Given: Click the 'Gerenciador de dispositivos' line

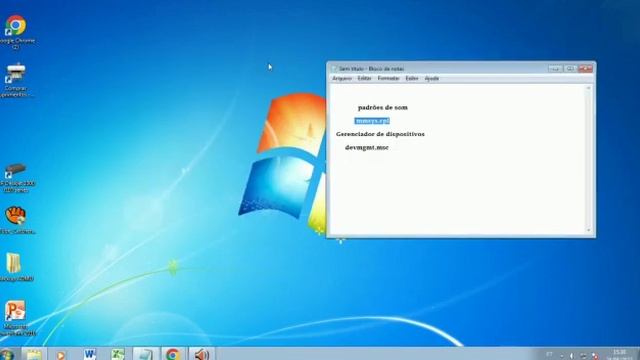Looking at the screenshot, I should click(x=380, y=134).
